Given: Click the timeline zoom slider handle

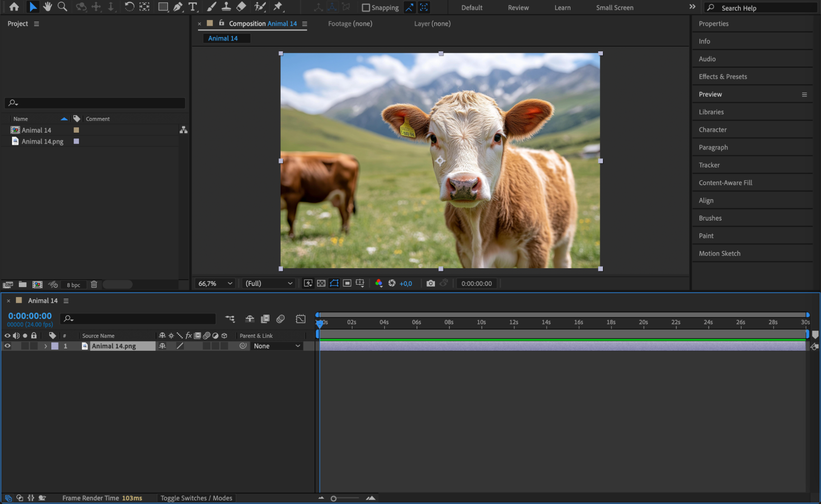Looking at the screenshot, I should point(333,498).
